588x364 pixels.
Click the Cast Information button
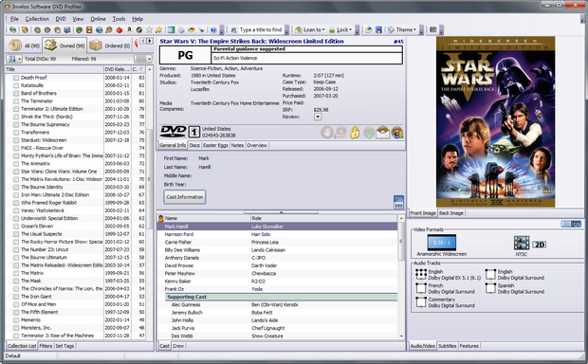point(185,197)
